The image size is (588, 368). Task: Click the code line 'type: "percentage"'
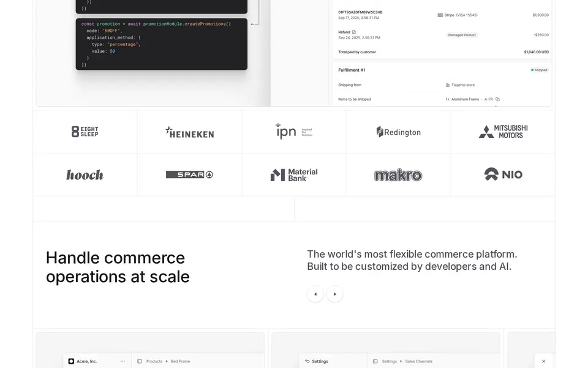(x=116, y=44)
